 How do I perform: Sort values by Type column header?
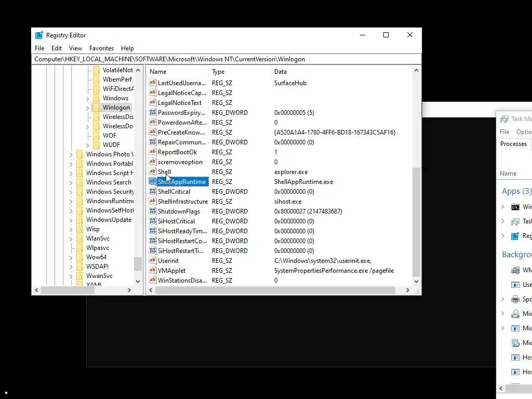(x=240, y=72)
